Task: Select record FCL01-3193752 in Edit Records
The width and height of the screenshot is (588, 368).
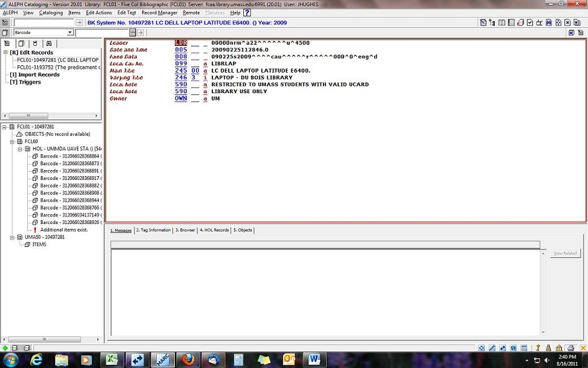Action: point(57,67)
